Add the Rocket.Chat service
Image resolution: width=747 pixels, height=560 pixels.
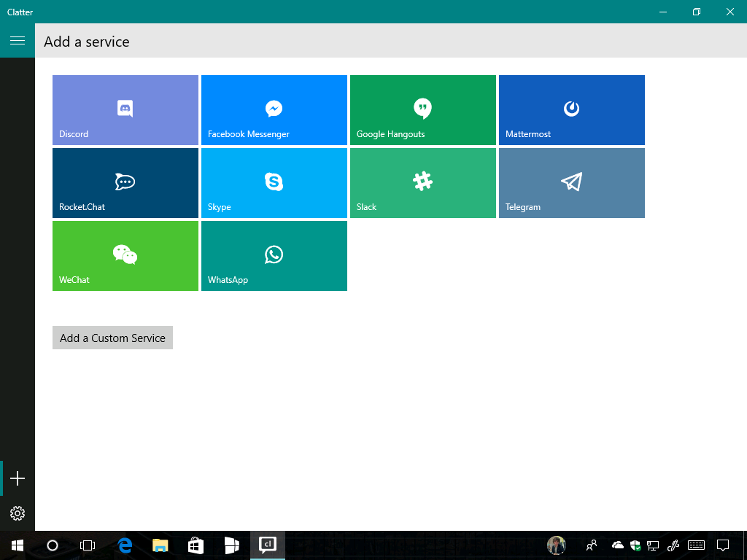(125, 183)
